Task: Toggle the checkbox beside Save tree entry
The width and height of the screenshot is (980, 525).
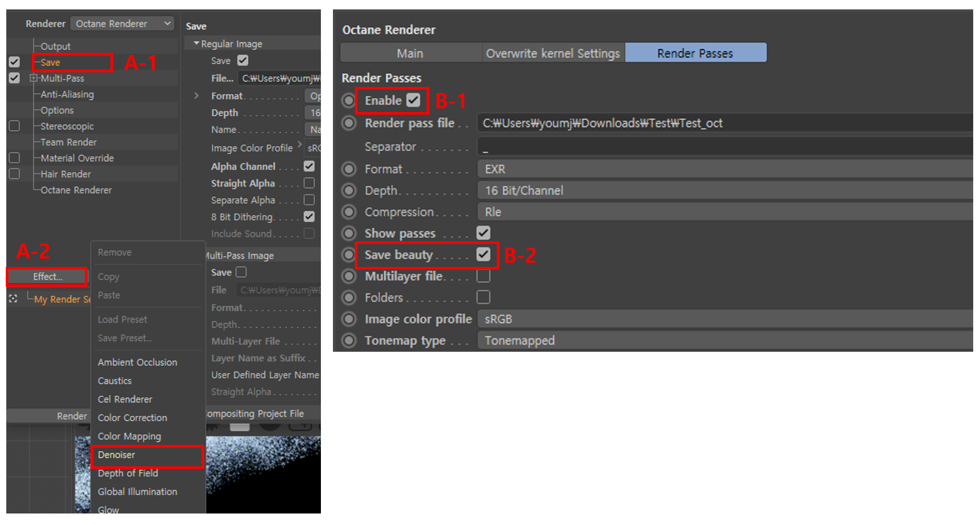Action: [14, 62]
